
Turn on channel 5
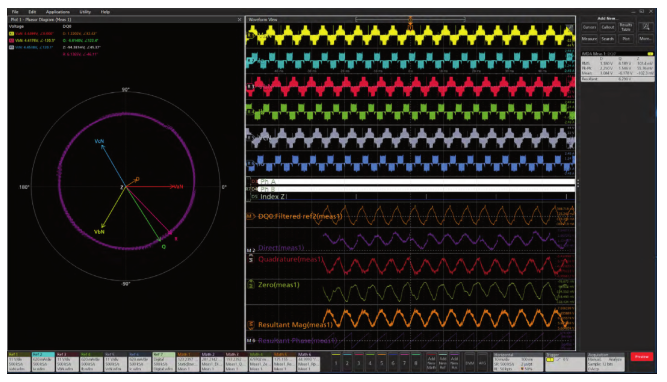tap(382, 362)
